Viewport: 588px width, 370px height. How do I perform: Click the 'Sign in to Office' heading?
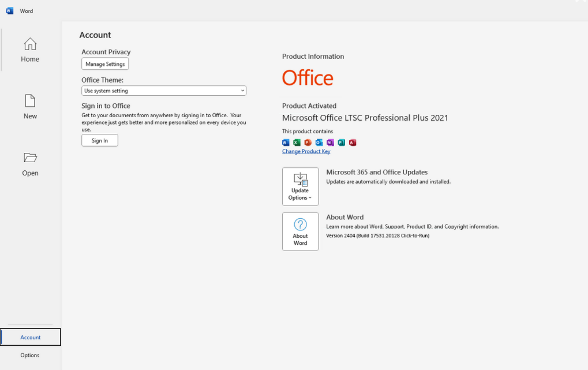pyautogui.click(x=106, y=106)
